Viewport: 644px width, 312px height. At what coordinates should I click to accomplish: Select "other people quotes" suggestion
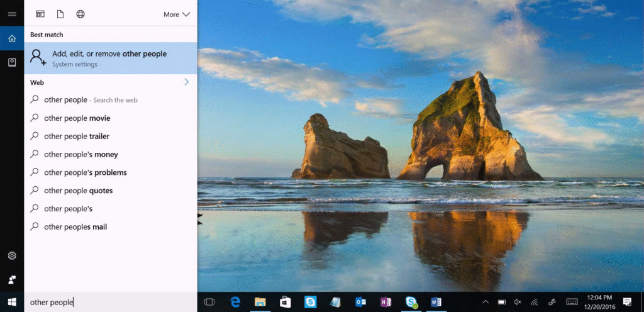point(111,191)
